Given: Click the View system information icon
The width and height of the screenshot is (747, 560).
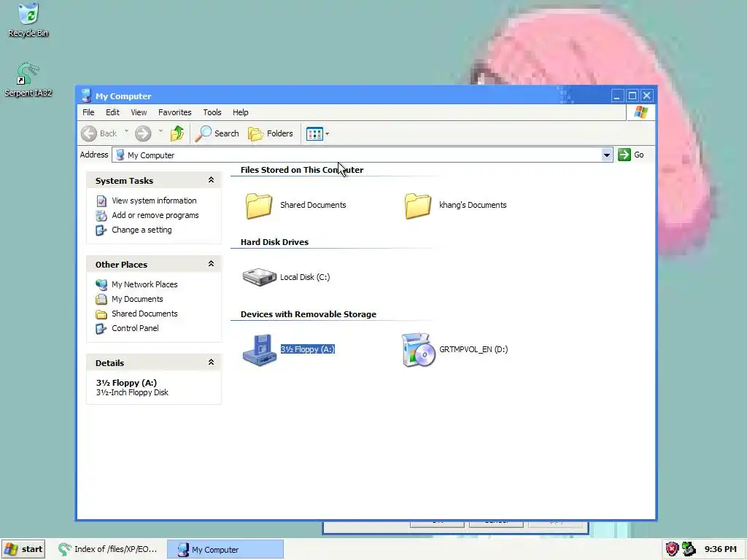Looking at the screenshot, I should [101, 201].
